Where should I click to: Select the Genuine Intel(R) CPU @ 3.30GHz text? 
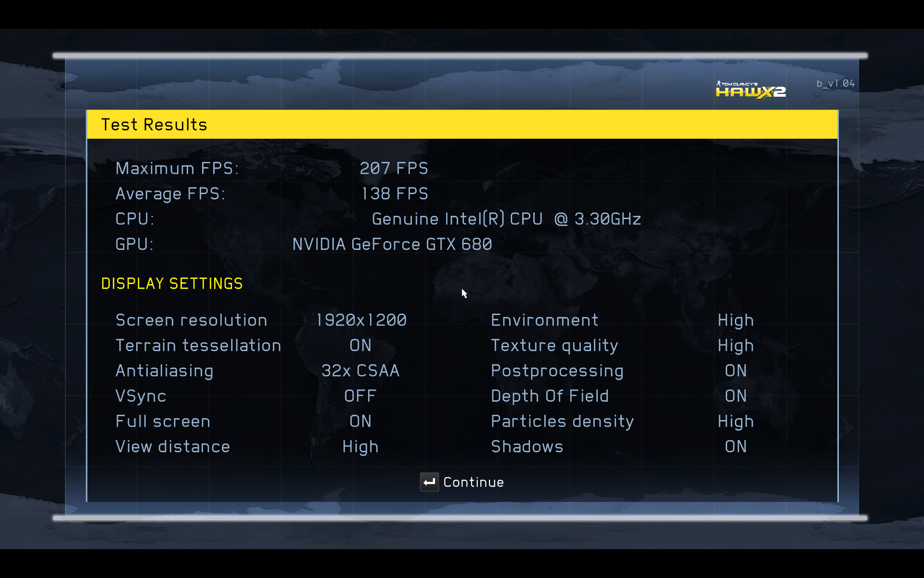[506, 219]
